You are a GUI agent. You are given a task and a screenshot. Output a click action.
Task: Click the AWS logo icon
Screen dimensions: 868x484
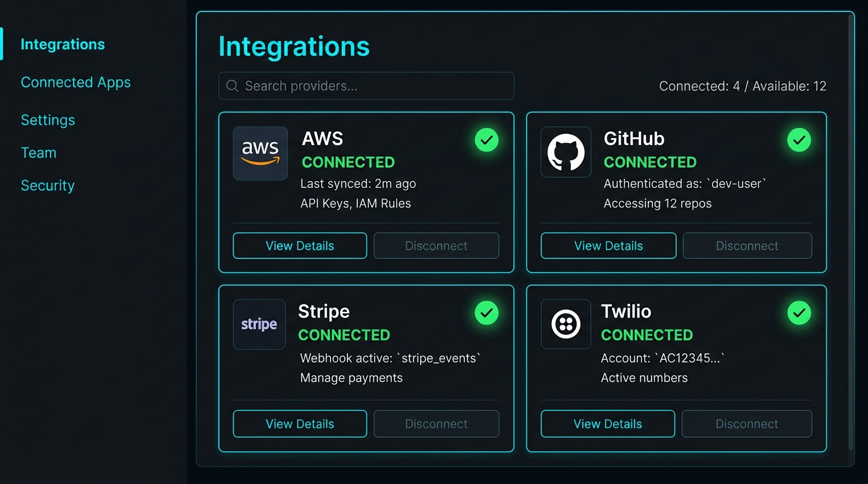tap(260, 153)
